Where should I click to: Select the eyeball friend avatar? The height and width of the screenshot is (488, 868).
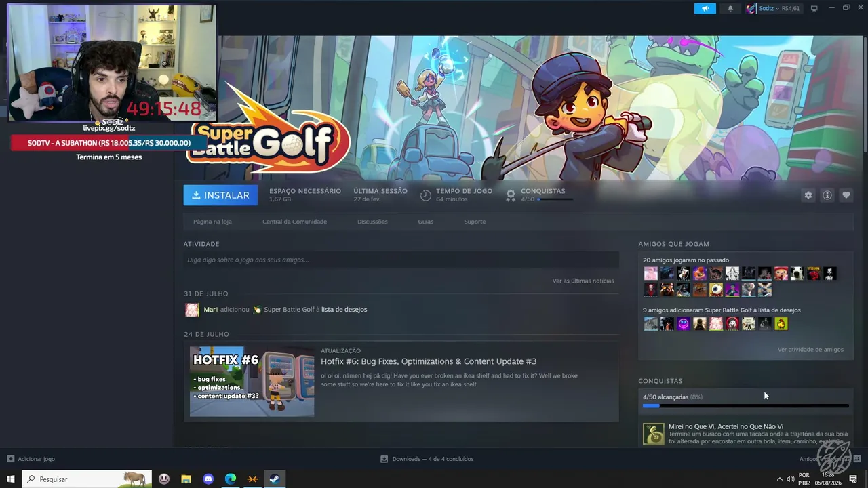click(x=716, y=290)
